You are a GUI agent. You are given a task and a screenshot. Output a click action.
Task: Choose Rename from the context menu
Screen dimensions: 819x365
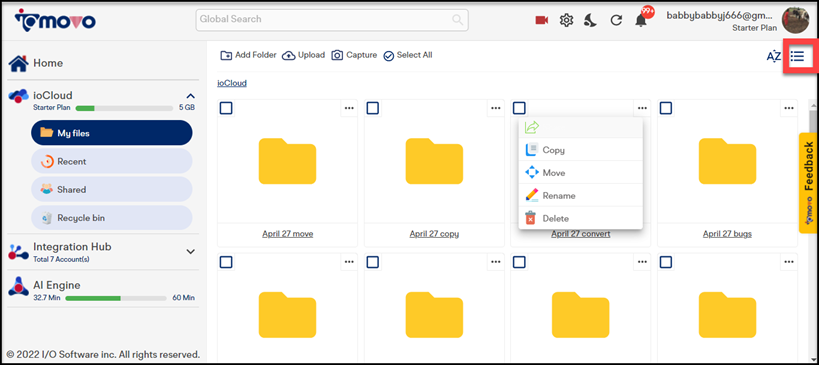pyautogui.click(x=580, y=196)
